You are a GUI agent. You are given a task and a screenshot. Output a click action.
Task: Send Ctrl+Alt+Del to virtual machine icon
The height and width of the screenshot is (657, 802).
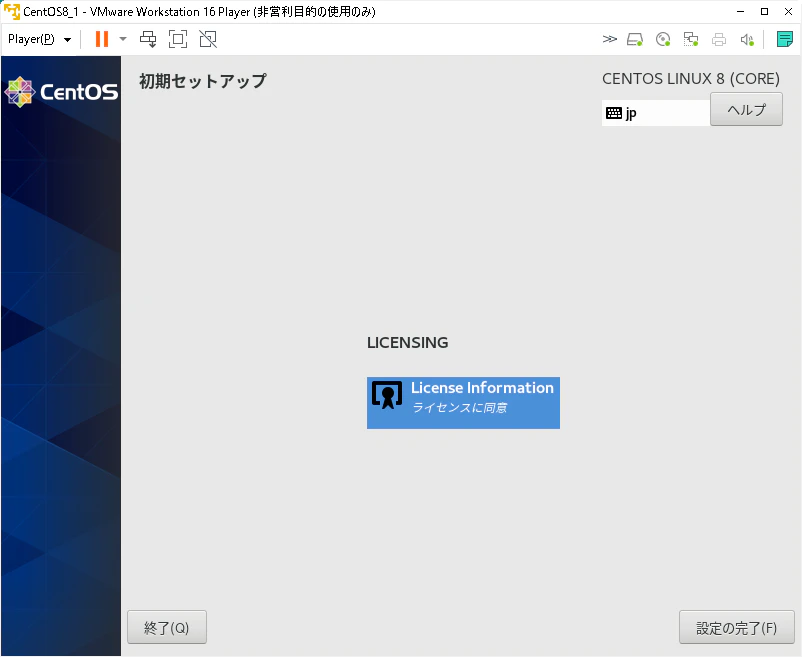coord(148,39)
